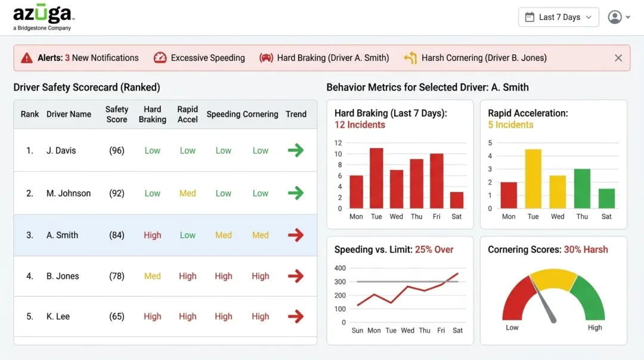Click the calendar icon in date selector

pyautogui.click(x=530, y=17)
